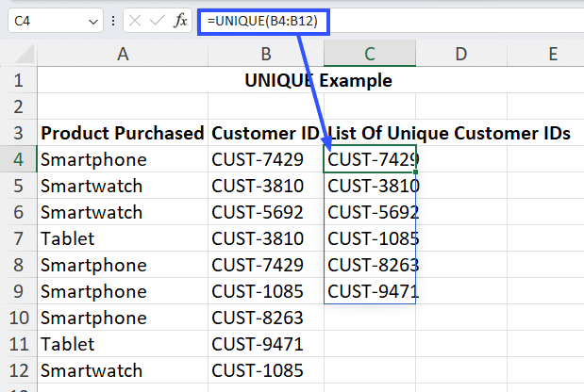Select cell B6 with CUST-5692

point(266,212)
